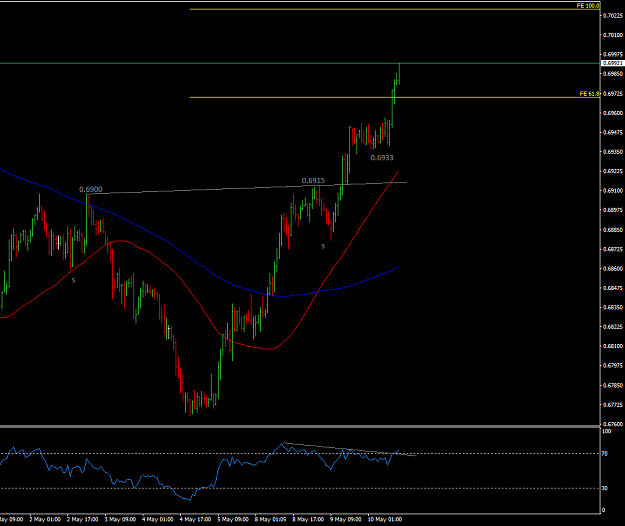
Task: Click the FE 61.8 Fibonacci expansion label
Action: 589,94
